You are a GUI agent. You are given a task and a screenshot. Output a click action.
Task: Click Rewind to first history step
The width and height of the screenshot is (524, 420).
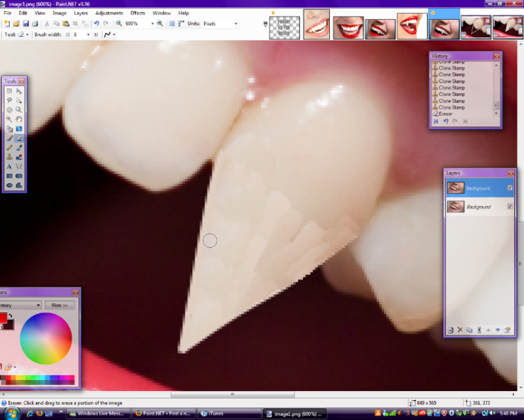pos(436,121)
